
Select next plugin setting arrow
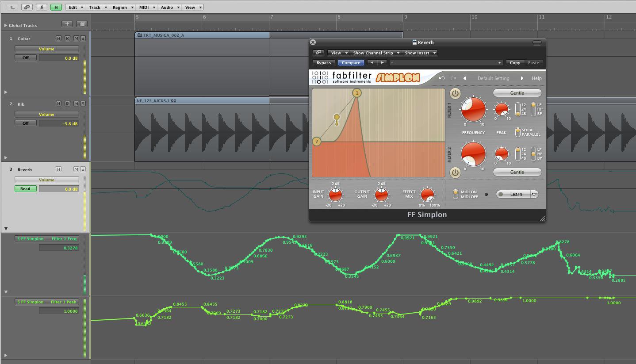(x=382, y=63)
